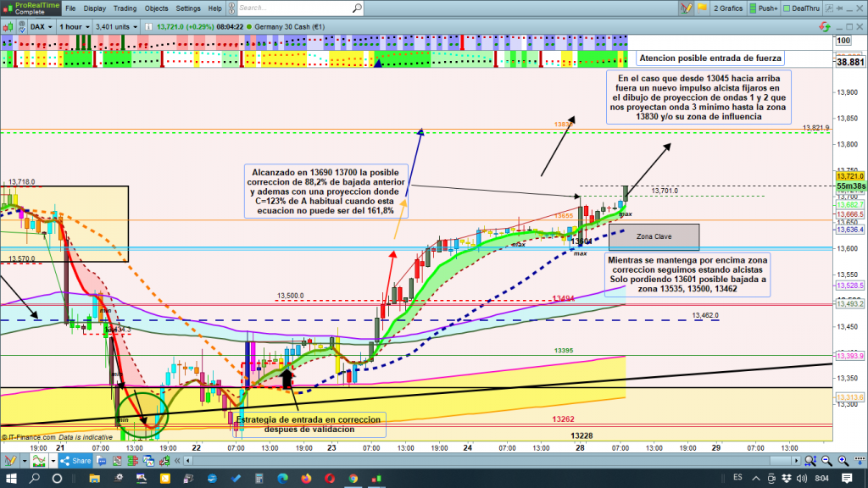Viewport: 868px width, 488px height.
Task: Open the Objects menu
Action: (x=156, y=8)
